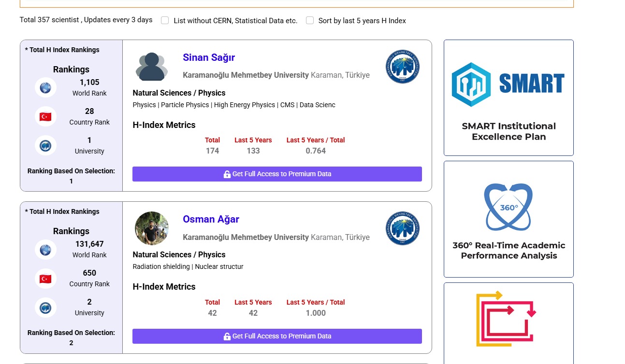Click Turkish flag icon beside country rank 28
This screenshot has width=625, height=364.
45,117
